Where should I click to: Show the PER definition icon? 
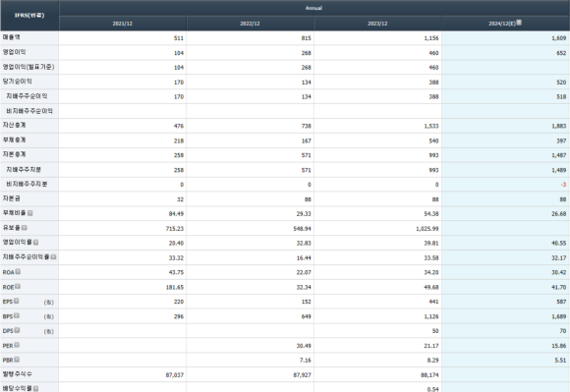pos(17,345)
